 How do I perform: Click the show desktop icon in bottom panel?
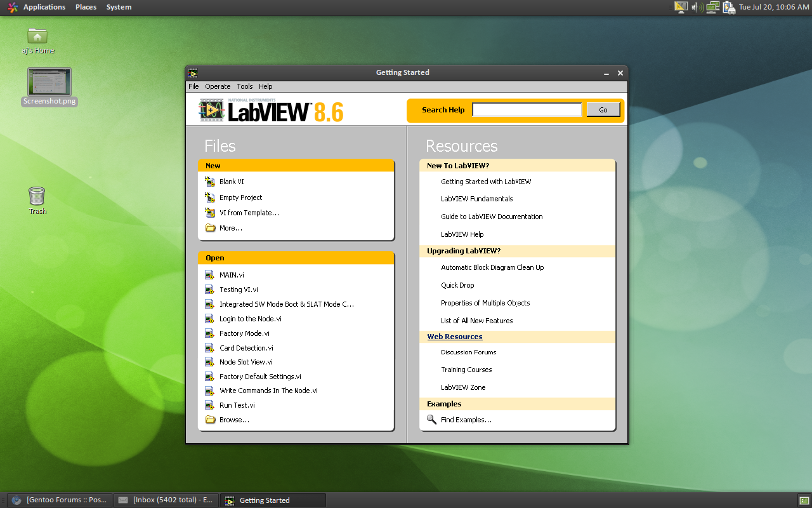point(804,500)
